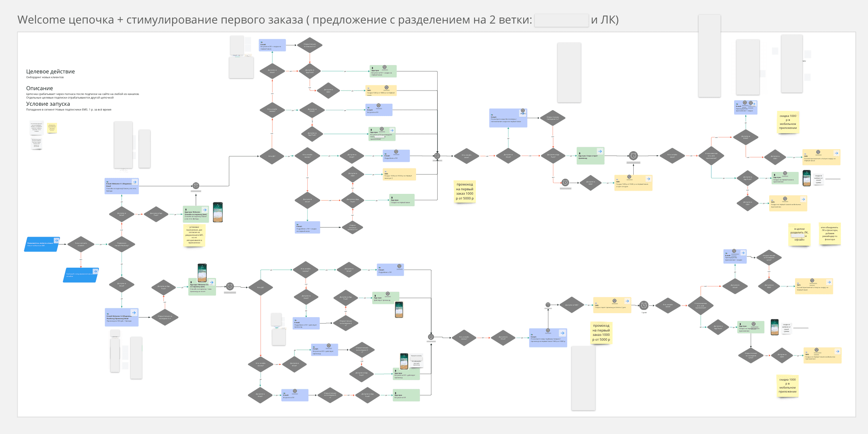Select the 'Подписка в письме Flocktory?' diamond
868x434 pixels.
[x=122, y=244]
